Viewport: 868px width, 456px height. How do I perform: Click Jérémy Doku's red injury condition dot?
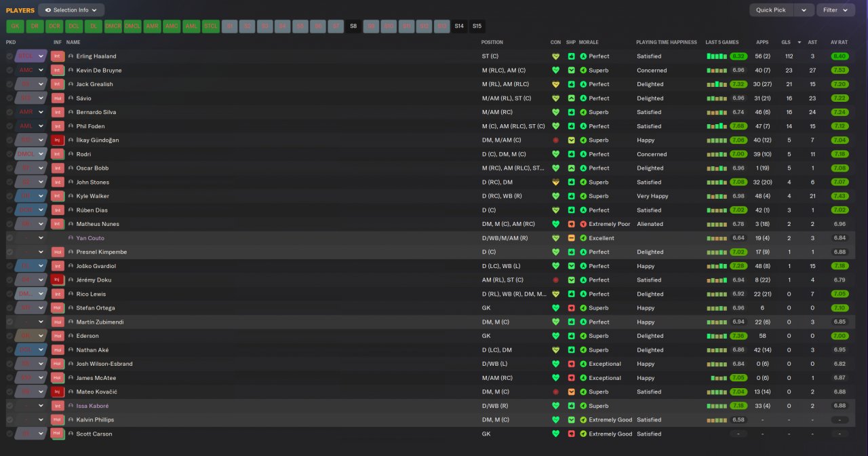[555, 280]
